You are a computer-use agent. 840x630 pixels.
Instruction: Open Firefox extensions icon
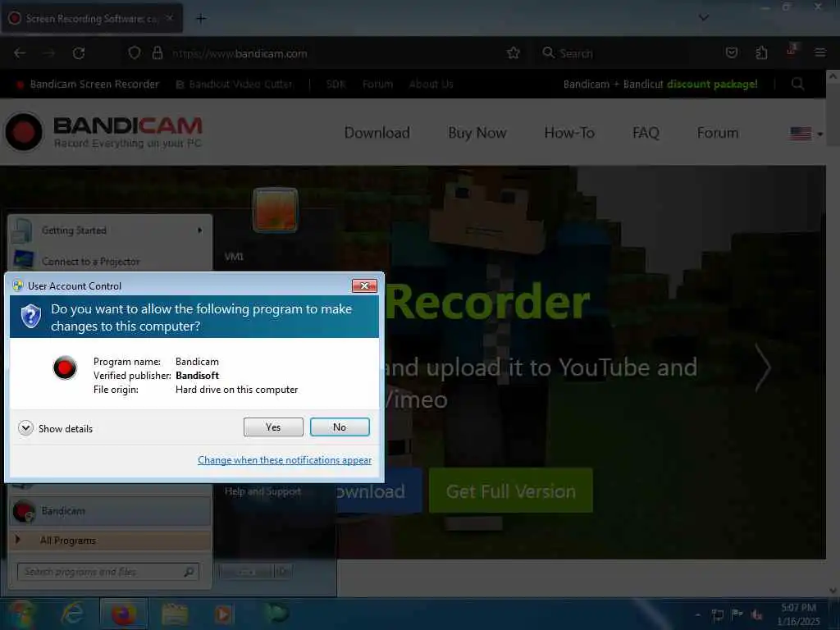pos(761,53)
